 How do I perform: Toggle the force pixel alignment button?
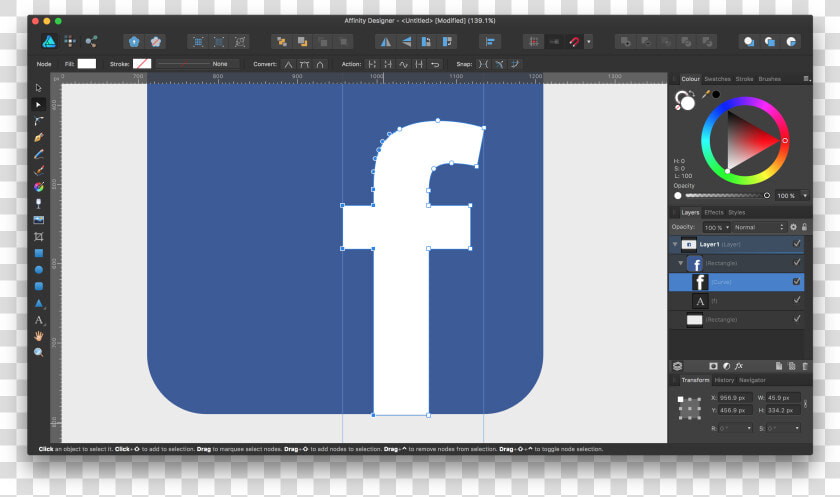534,42
